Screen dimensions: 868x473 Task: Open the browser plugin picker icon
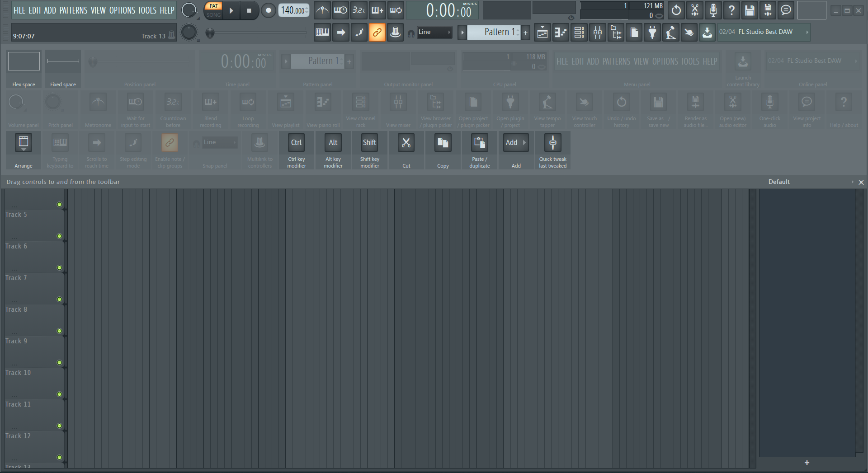point(616,32)
